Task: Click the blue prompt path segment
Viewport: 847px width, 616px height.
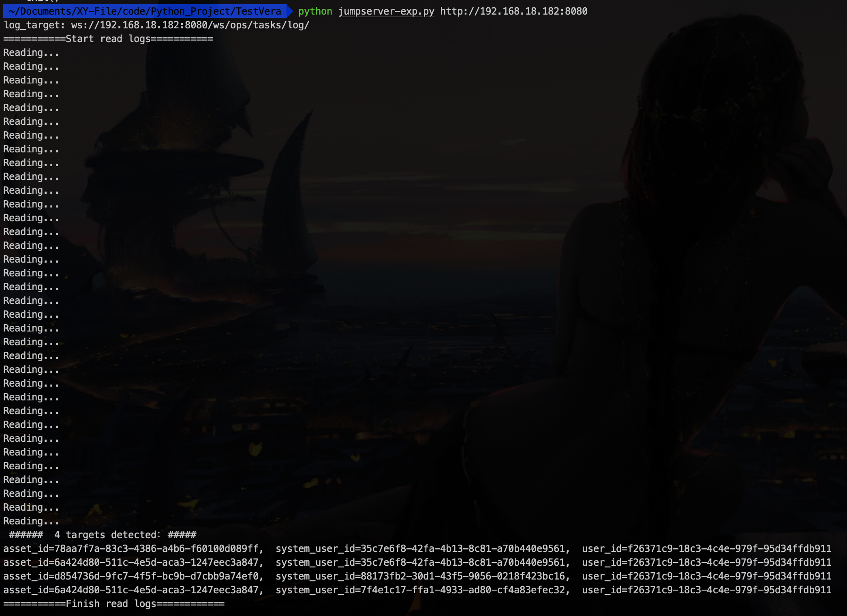Action: point(145,11)
